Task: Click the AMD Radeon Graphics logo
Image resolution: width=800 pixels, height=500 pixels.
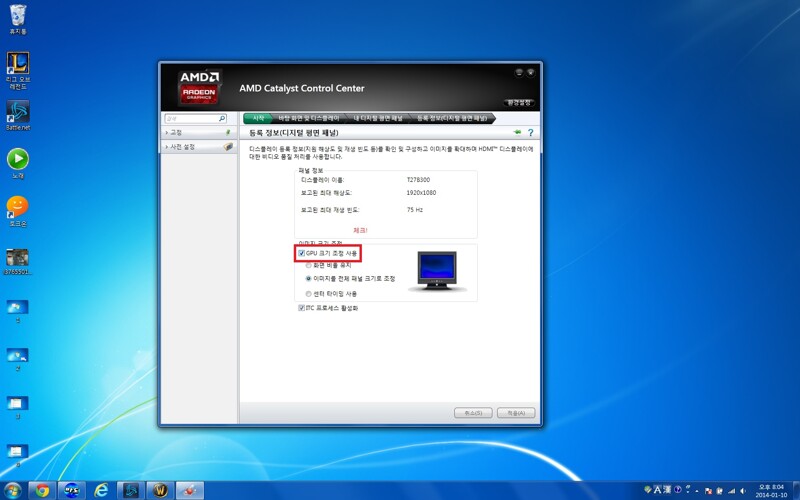Action: coord(199,88)
